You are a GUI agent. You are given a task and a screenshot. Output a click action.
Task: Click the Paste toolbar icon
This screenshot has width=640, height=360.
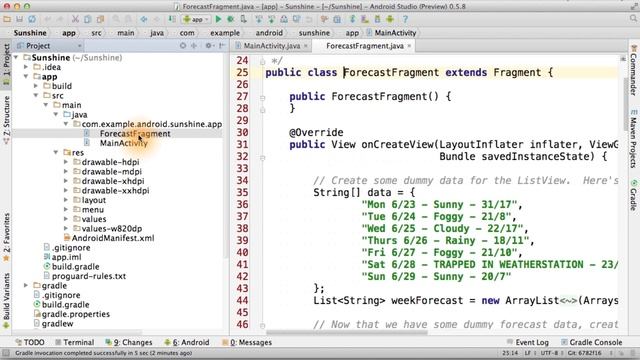100,19
